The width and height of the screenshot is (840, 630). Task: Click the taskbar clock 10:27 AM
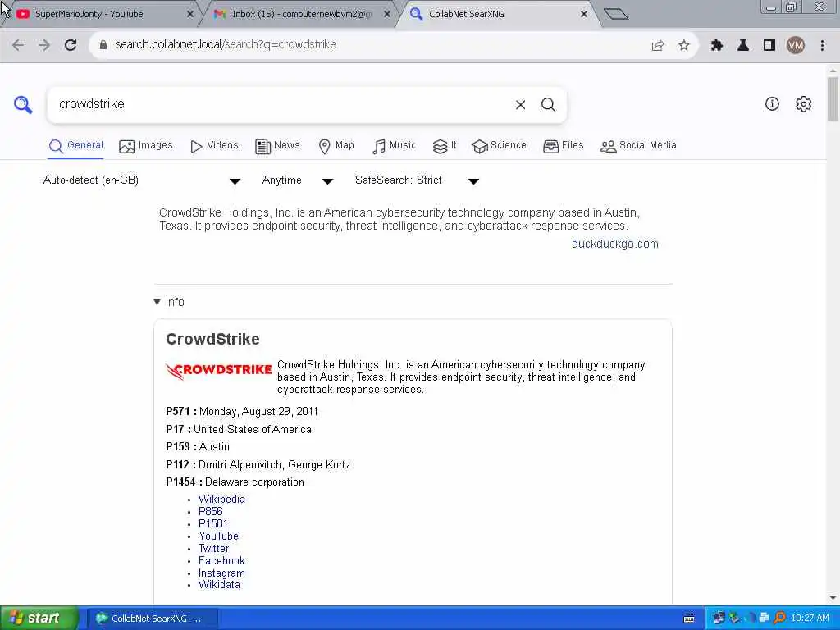tap(810, 619)
